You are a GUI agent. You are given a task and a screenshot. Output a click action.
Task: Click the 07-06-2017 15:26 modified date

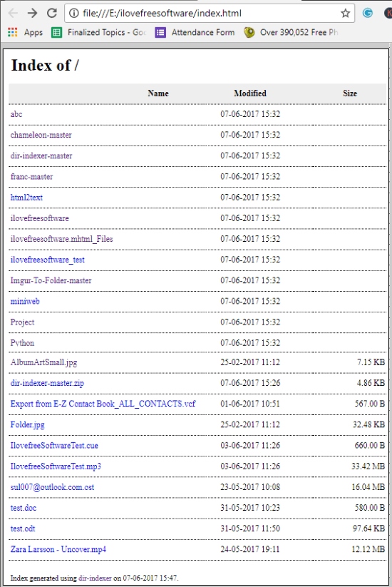tap(250, 383)
